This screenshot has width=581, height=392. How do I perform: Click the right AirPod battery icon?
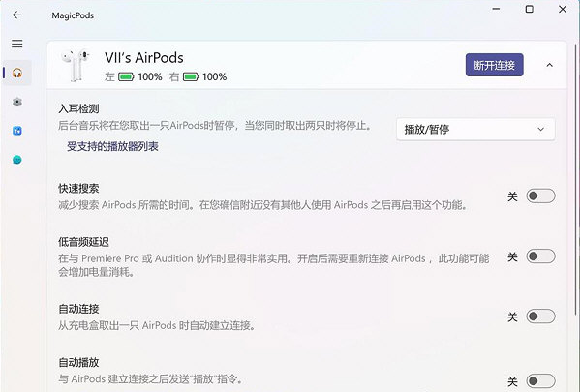[x=191, y=76]
